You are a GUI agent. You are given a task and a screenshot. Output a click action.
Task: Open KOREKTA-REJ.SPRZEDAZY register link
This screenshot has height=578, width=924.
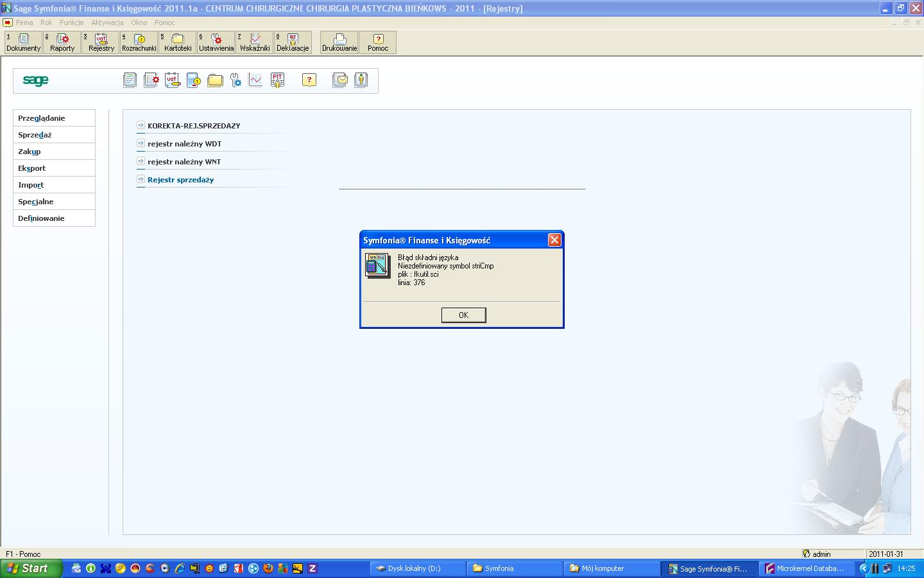coord(194,126)
